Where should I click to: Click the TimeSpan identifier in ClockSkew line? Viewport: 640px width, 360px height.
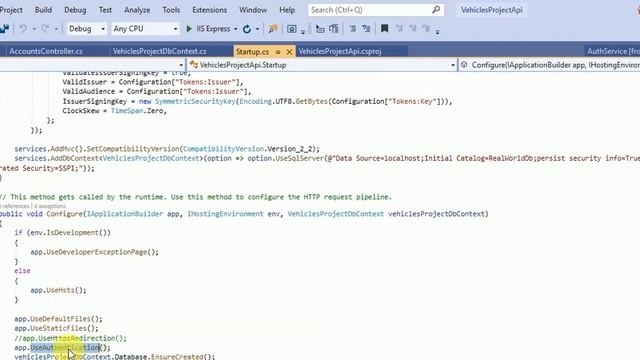(x=127, y=111)
